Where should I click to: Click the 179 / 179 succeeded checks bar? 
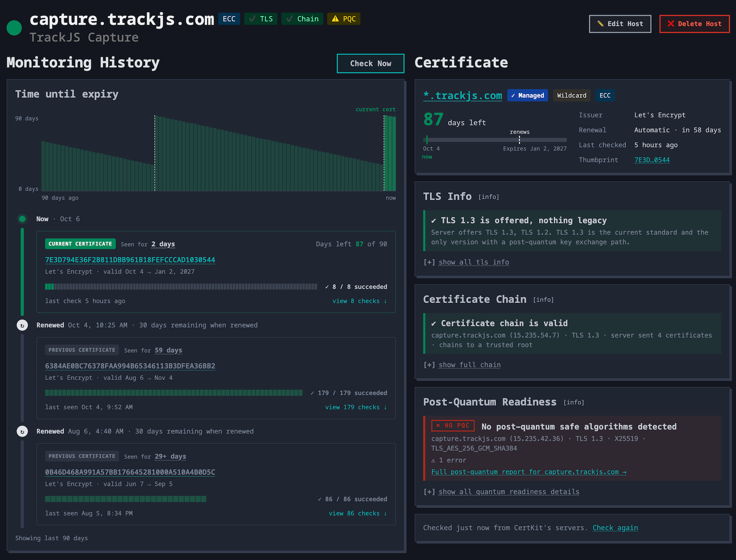coord(174,393)
